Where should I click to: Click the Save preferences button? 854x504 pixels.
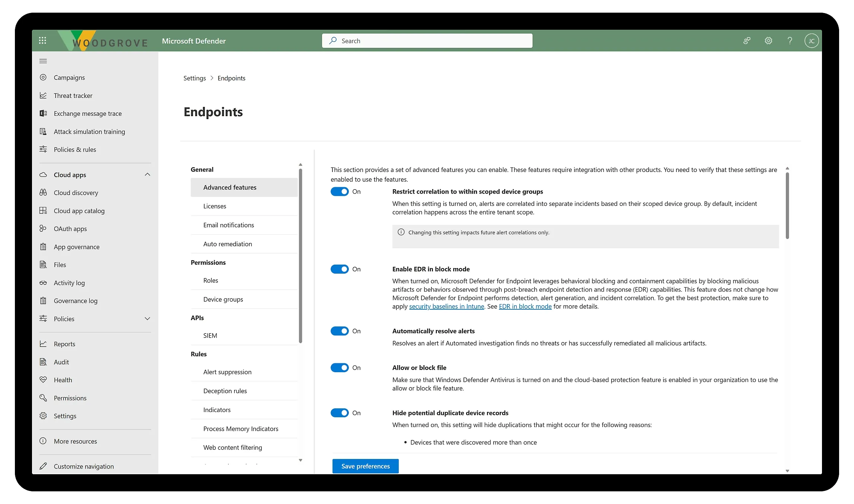point(365,466)
